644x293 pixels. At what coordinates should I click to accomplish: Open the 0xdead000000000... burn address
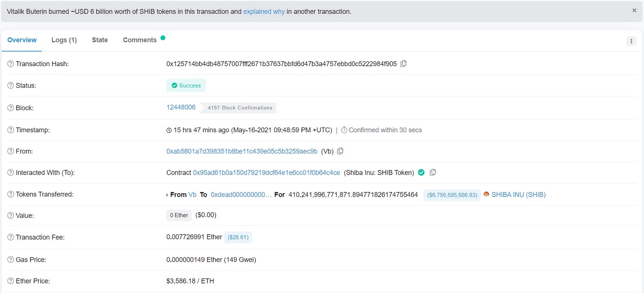(241, 195)
